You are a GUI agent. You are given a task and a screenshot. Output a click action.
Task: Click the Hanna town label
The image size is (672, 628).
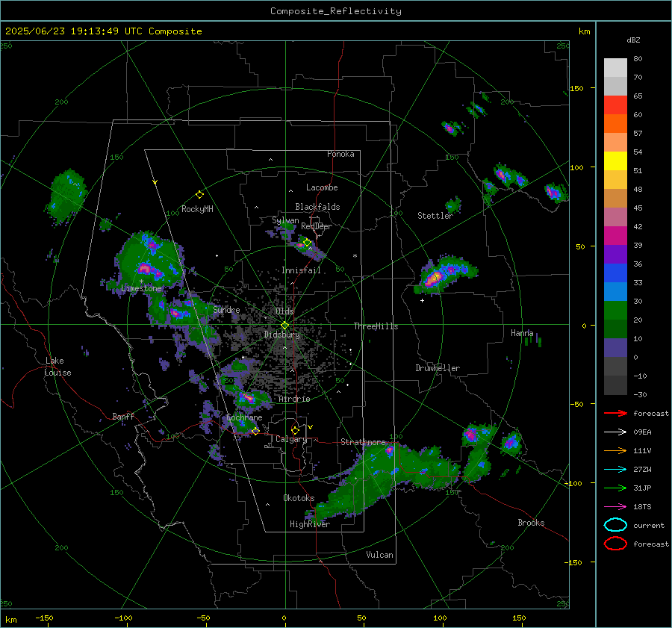tap(522, 333)
